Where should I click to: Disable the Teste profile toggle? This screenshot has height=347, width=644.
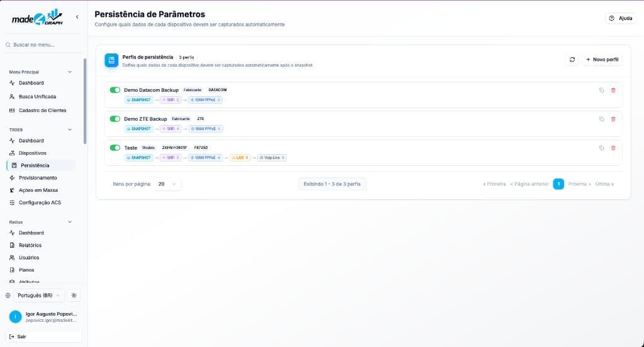tap(115, 148)
